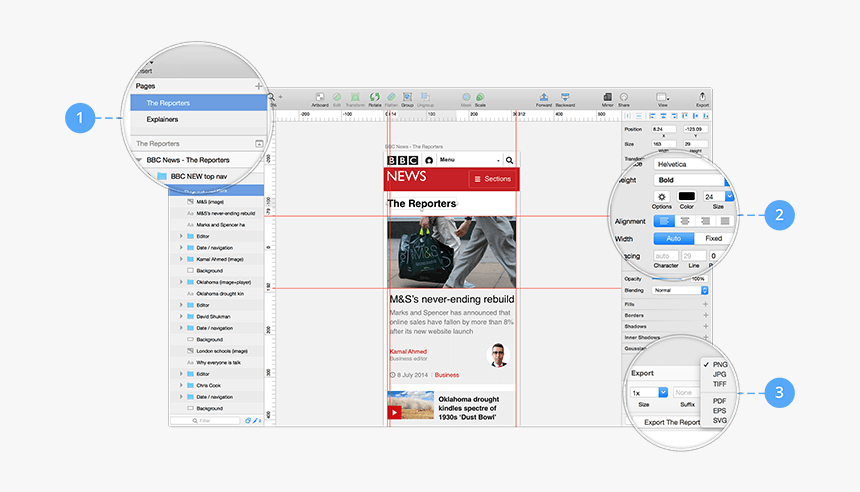This screenshot has height=492, width=860.
Task: Click the Kamal Ahmed red author link
Action: point(408,352)
